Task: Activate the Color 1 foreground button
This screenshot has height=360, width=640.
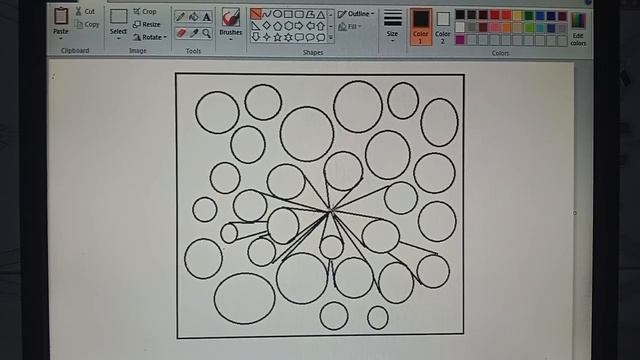Action: click(421, 27)
